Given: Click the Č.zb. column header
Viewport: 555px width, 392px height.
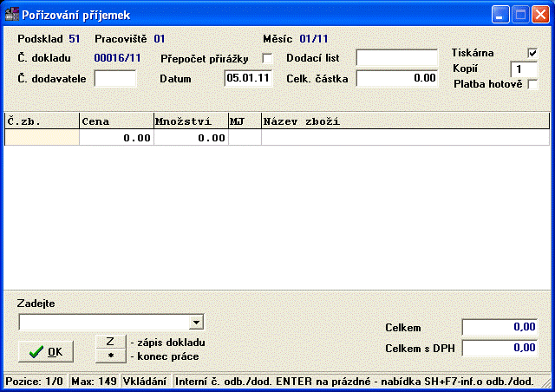Looking at the screenshot, I should (42, 121).
